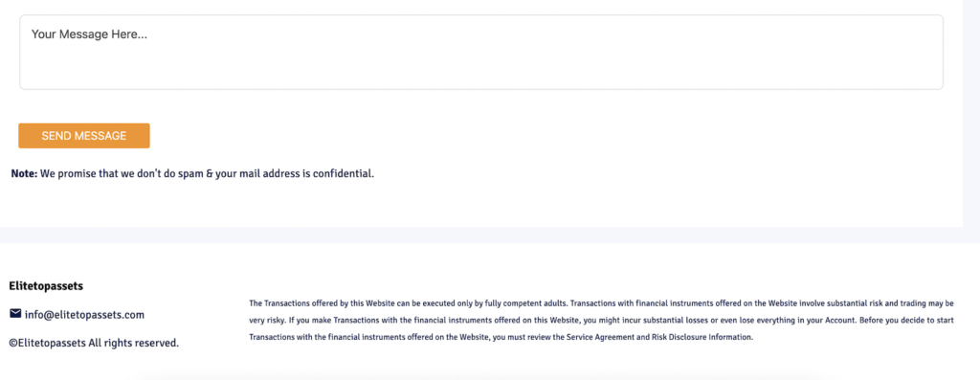Click the bold 'Note:' label

point(24,173)
